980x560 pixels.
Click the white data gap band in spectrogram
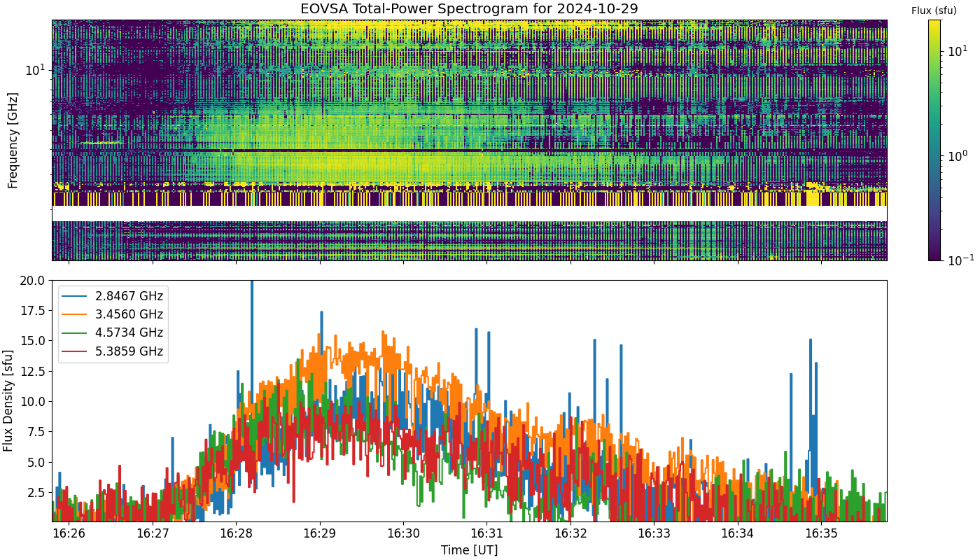tap(469, 213)
